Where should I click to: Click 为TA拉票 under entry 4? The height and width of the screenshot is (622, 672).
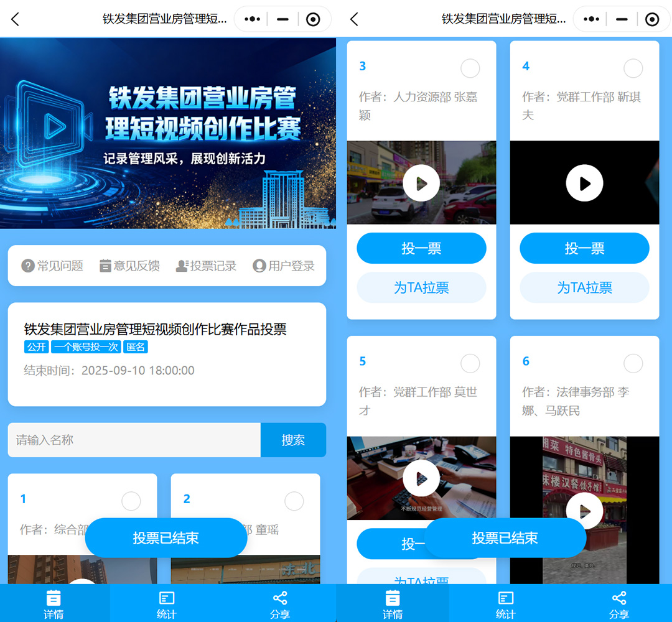[x=584, y=287]
